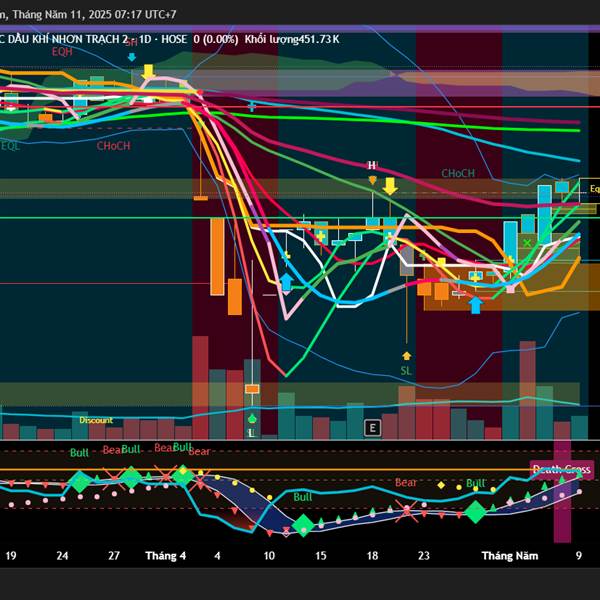Select the EQL label at left edge

coord(10,146)
